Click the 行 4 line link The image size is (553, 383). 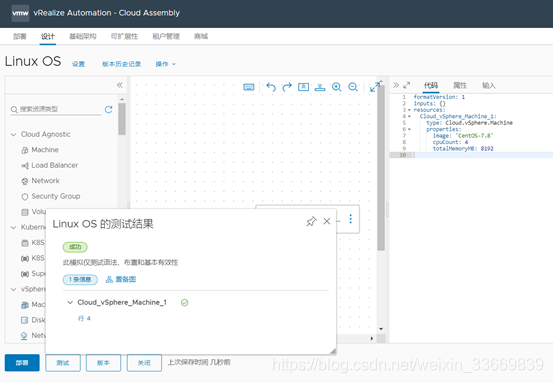(84, 318)
